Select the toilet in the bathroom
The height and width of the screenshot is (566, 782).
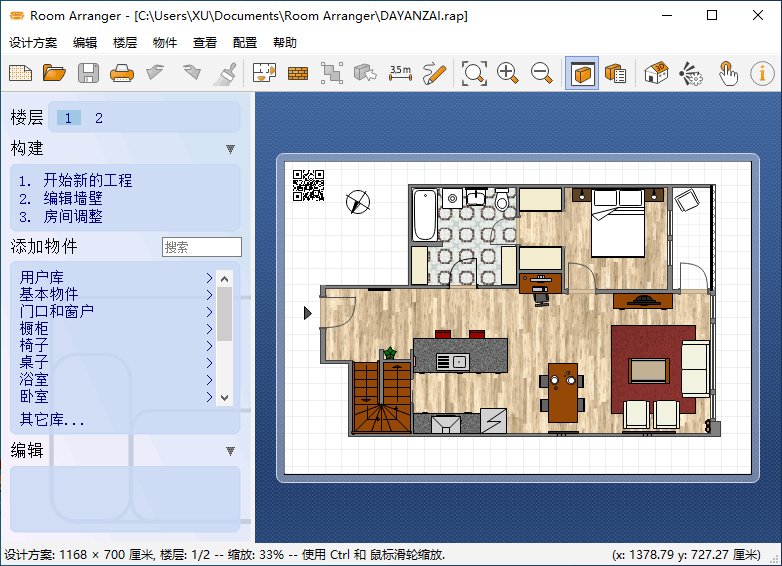[502, 200]
